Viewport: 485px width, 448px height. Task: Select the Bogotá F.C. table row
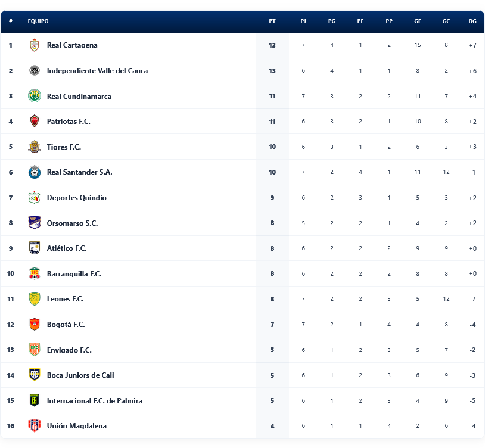pyautogui.click(x=242, y=325)
